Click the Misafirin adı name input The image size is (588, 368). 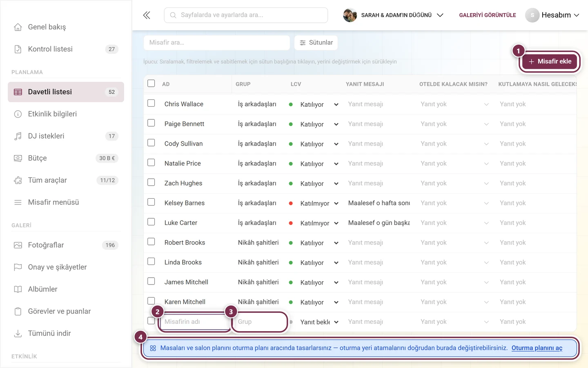point(196,322)
